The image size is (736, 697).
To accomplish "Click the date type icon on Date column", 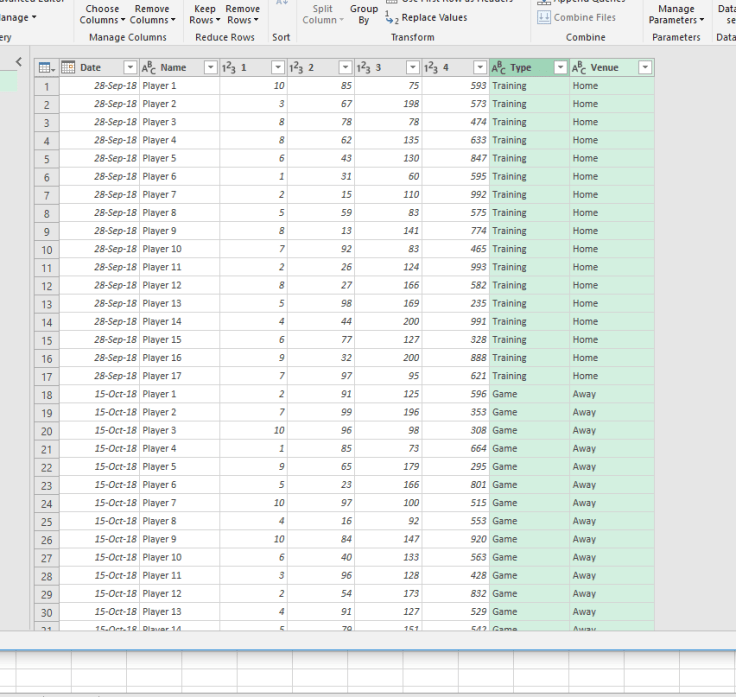I will pos(68,68).
